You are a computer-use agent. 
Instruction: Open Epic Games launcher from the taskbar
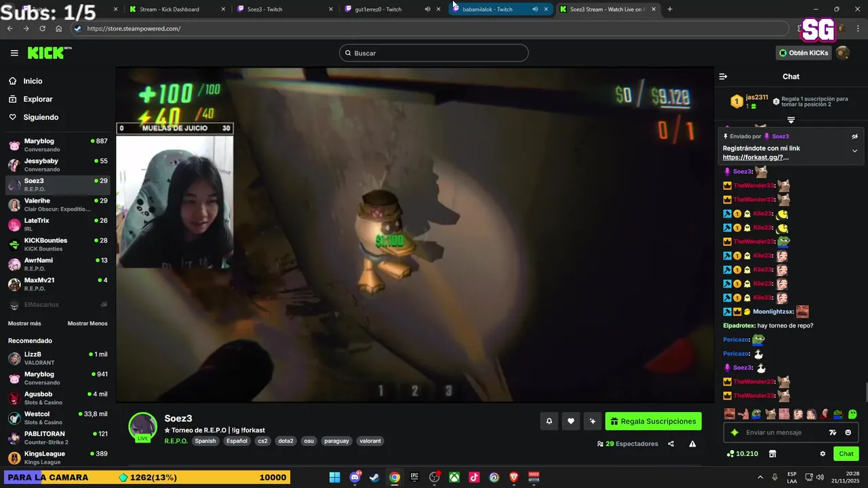tap(414, 477)
